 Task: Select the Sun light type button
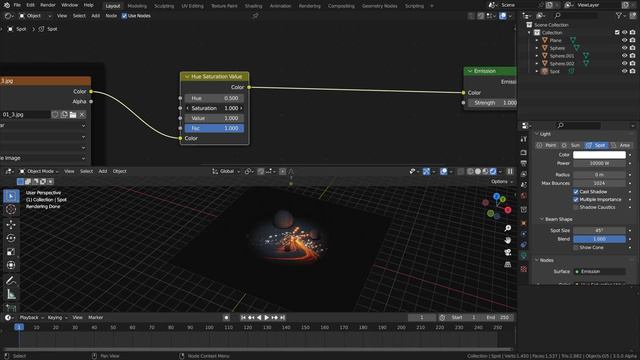click(x=571, y=145)
